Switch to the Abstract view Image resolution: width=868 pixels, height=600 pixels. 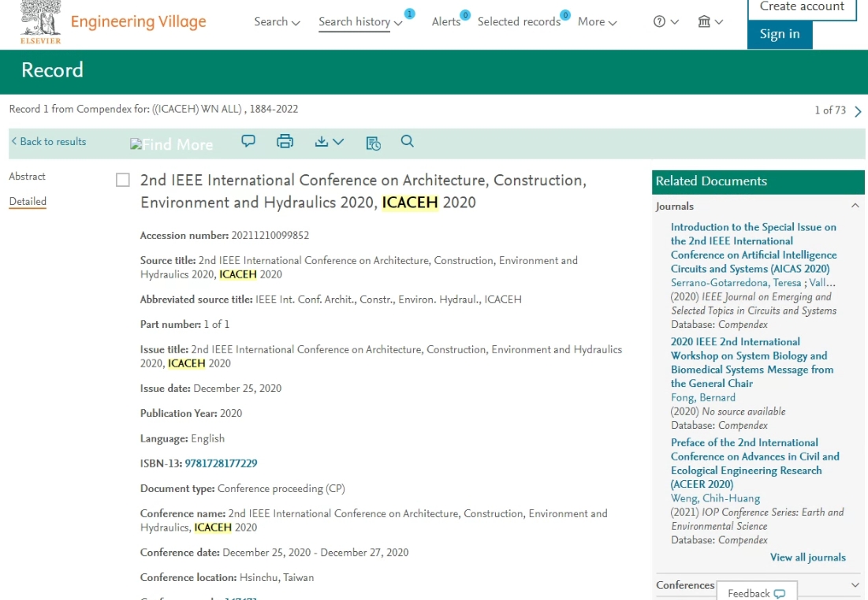pyautogui.click(x=27, y=176)
